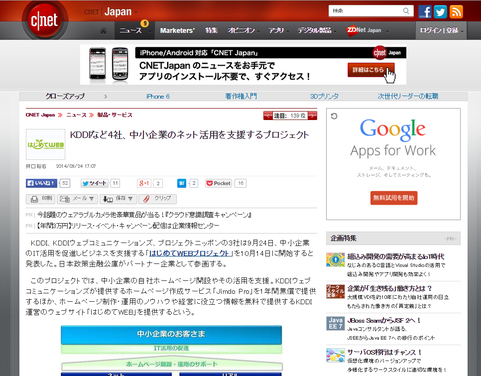The image size is (481, 376).
Task: Click Facebook いいね! button
Action: point(42,183)
